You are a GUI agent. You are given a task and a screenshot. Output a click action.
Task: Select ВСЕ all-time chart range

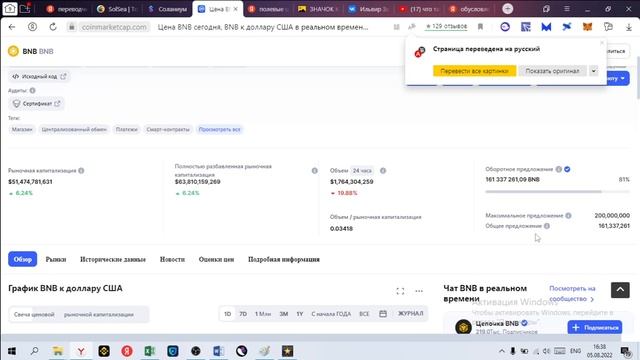364,314
